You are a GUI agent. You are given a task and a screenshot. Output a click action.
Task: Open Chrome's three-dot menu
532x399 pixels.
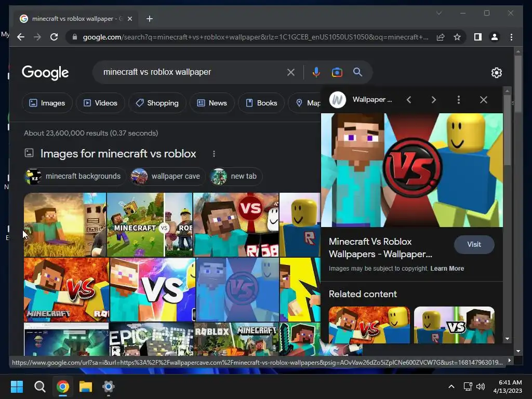coord(511,37)
